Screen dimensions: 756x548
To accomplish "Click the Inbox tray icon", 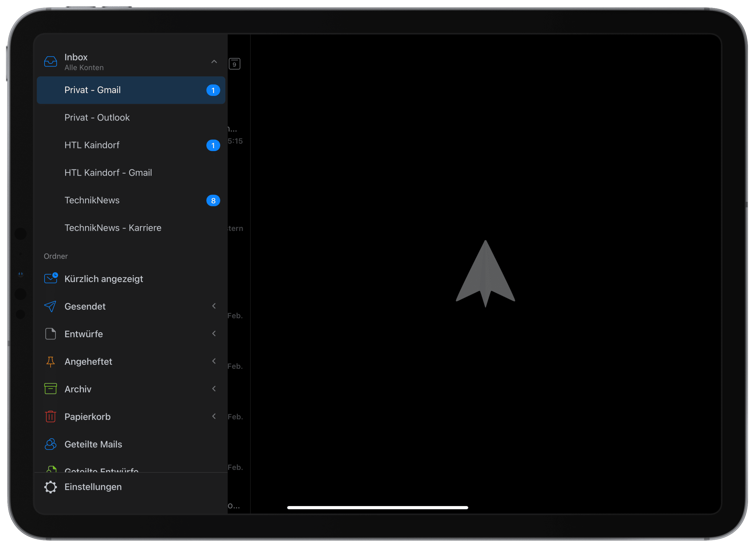I will (x=50, y=62).
